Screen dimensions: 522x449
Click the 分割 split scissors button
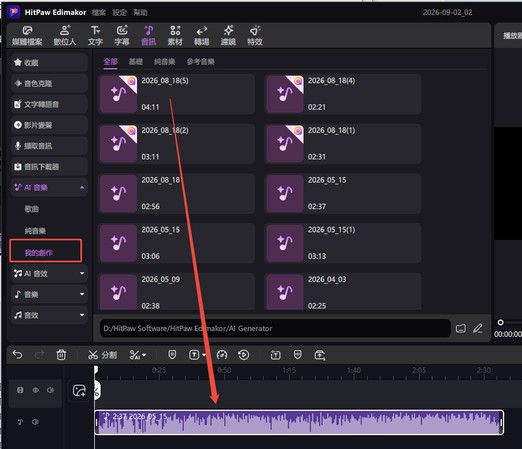[x=102, y=355]
